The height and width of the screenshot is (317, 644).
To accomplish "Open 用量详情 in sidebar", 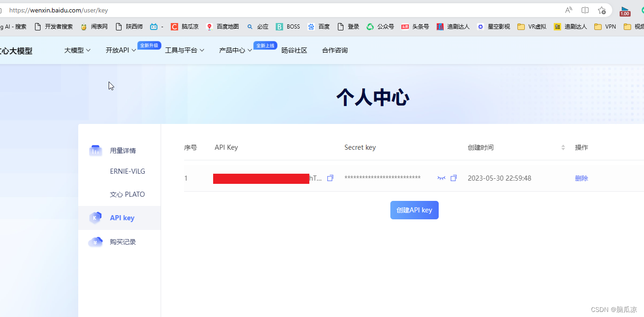I will [x=123, y=151].
